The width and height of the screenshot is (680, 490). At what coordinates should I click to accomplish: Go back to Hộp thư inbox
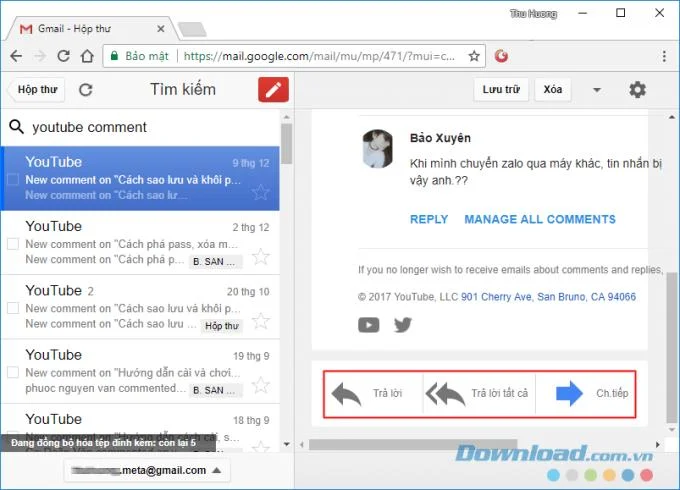tap(36, 90)
